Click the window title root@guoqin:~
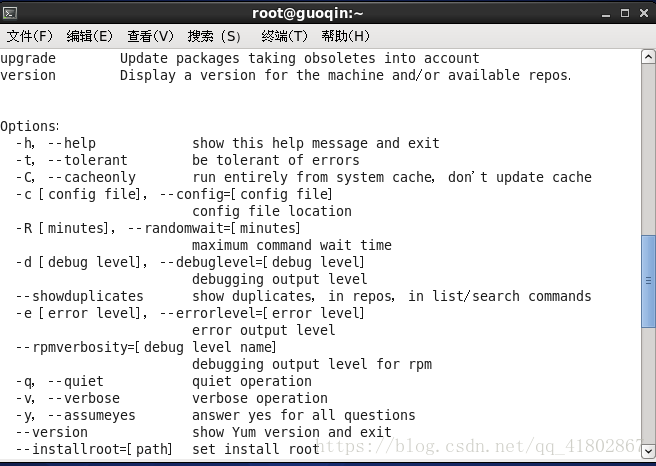 pos(308,13)
